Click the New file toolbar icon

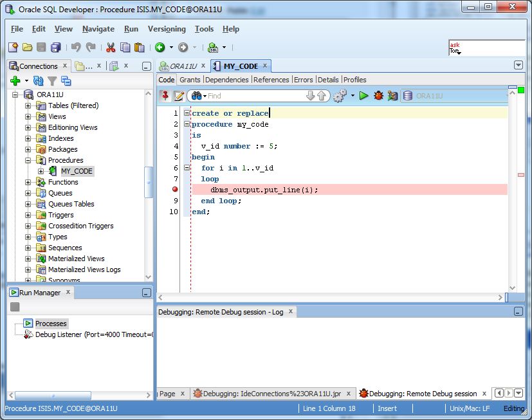(x=13, y=48)
